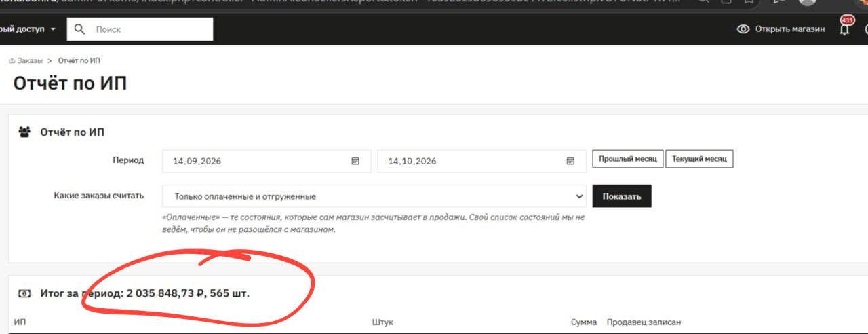Click the Сумма column header
Image resolution: width=868 pixels, height=334 pixels.
pyautogui.click(x=584, y=322)
